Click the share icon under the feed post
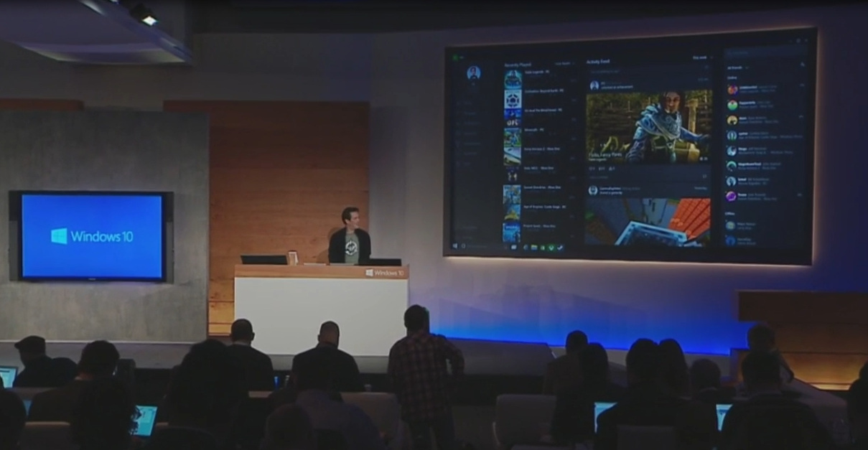This screenshot has width=868, height=450. 612,169
